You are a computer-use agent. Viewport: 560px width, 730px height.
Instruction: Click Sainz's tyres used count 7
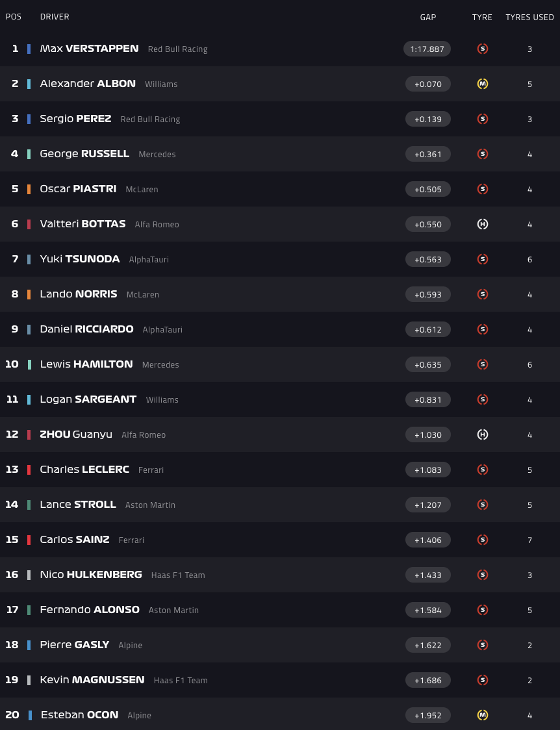[x=529, y=540]
